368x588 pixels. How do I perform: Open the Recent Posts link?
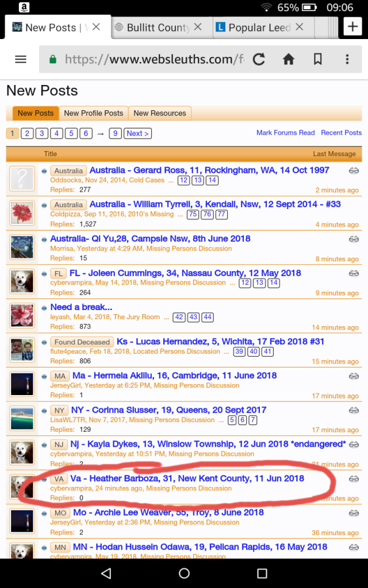pyautogui.click(x=341, y=133)
